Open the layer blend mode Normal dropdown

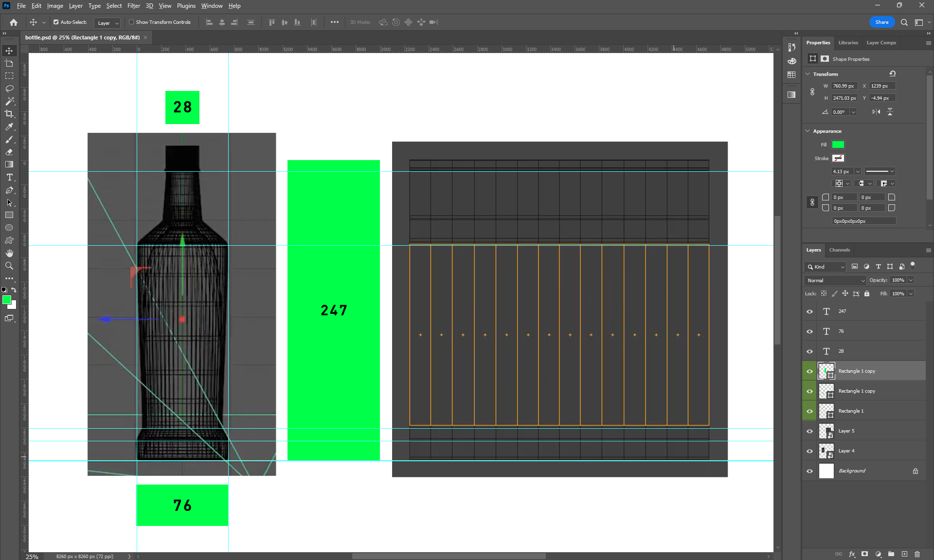click(835, 280)
